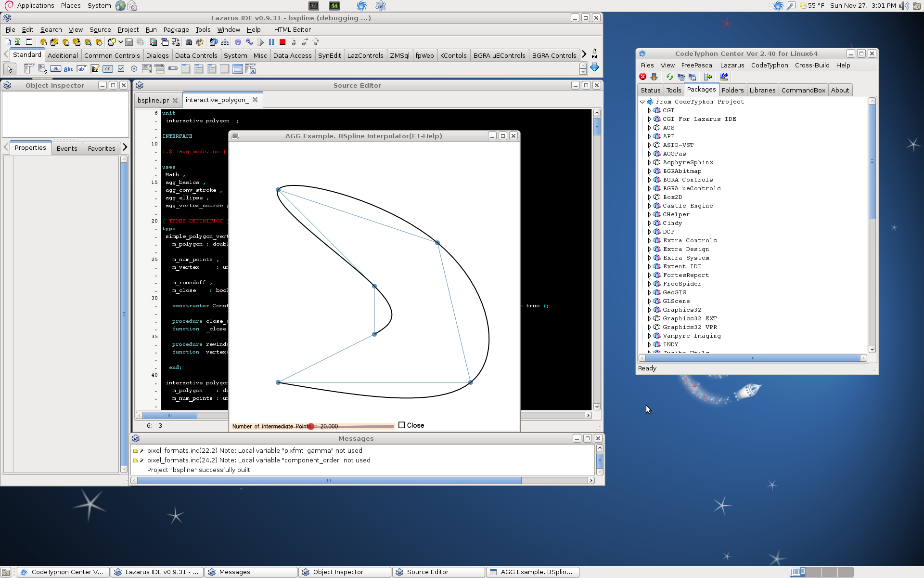Click the intermediate points slider handle

point(311,426)
